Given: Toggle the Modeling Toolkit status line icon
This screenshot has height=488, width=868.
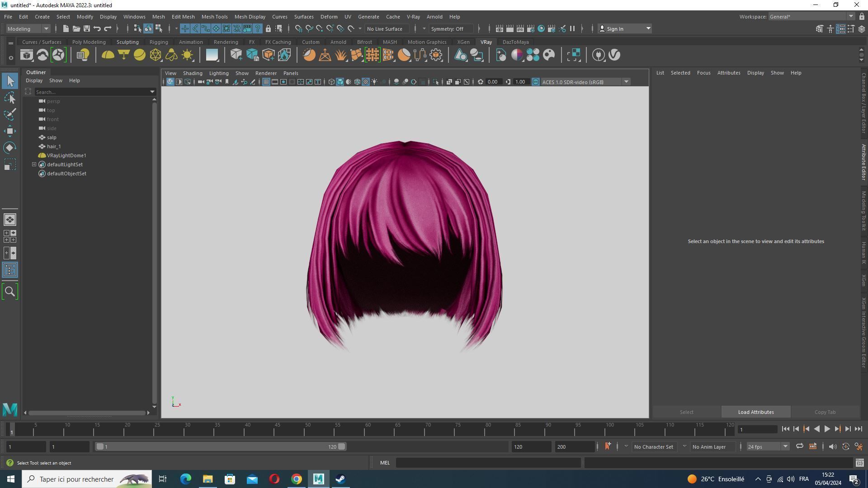Looking at the screenshot, I should pyautogui.click(x=819, y=28).
